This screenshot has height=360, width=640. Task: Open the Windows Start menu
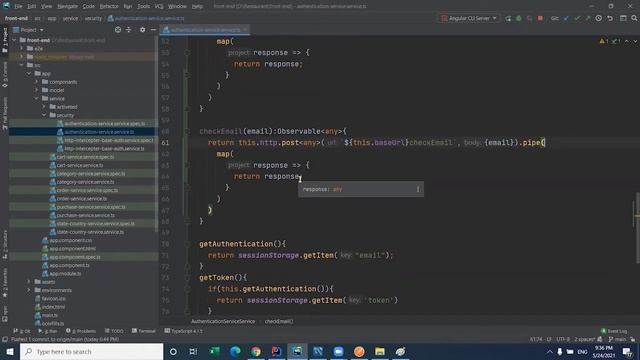[x=10, y=351]
